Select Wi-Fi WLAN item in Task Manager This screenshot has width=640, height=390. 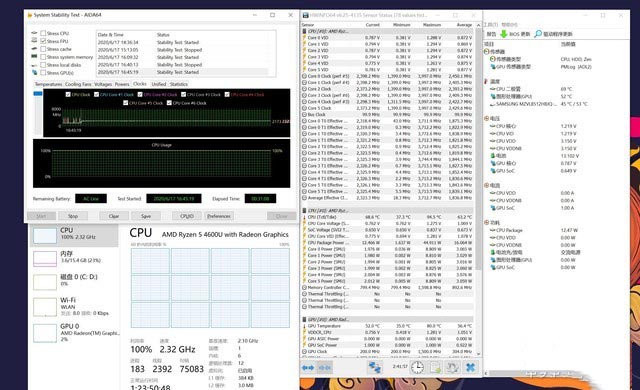(74, 306)
